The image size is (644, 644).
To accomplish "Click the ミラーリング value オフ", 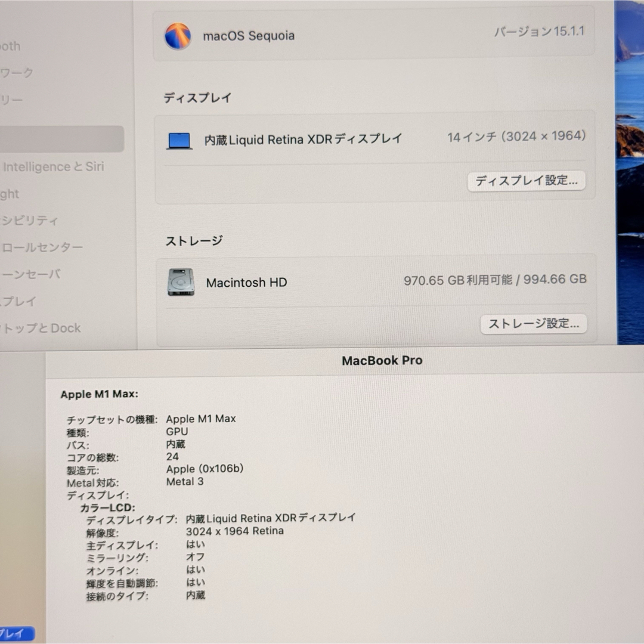I will tap(195, 557).
